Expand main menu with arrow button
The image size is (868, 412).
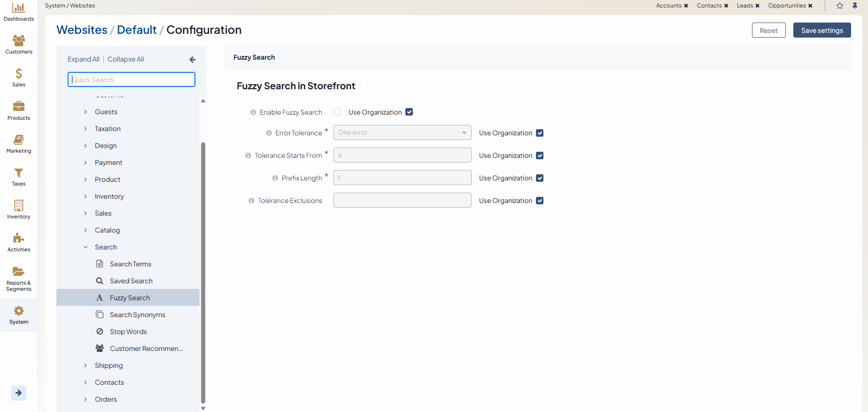19,393
